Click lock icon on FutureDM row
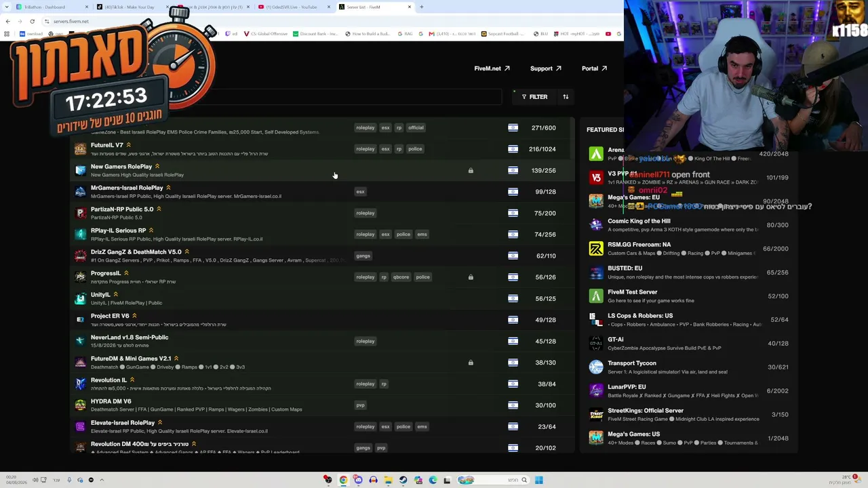This screenshot has width=868, height=488. pos(471,363)
